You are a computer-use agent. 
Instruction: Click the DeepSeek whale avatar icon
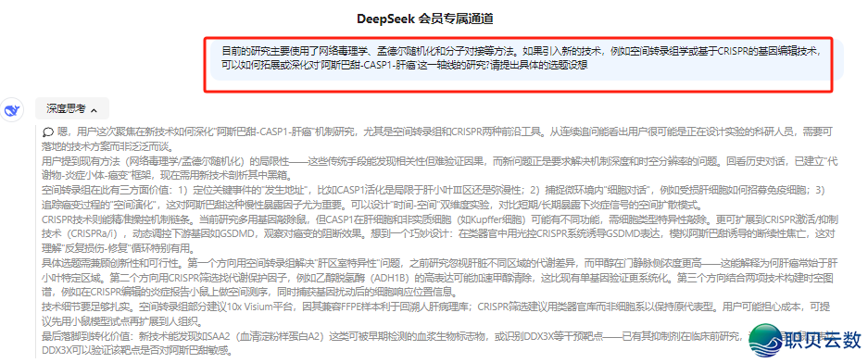pos(12,111)
